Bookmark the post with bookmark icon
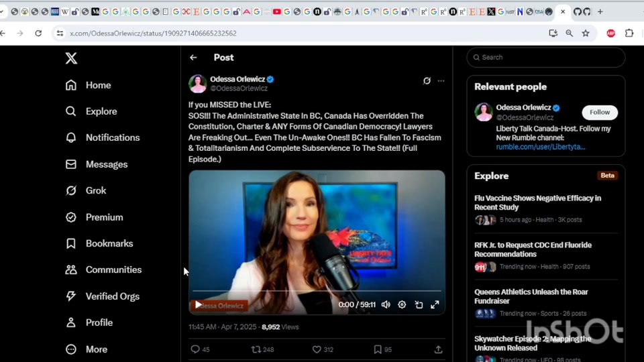The width and height of the screenshot is (644, 362). tap(378, 349)
